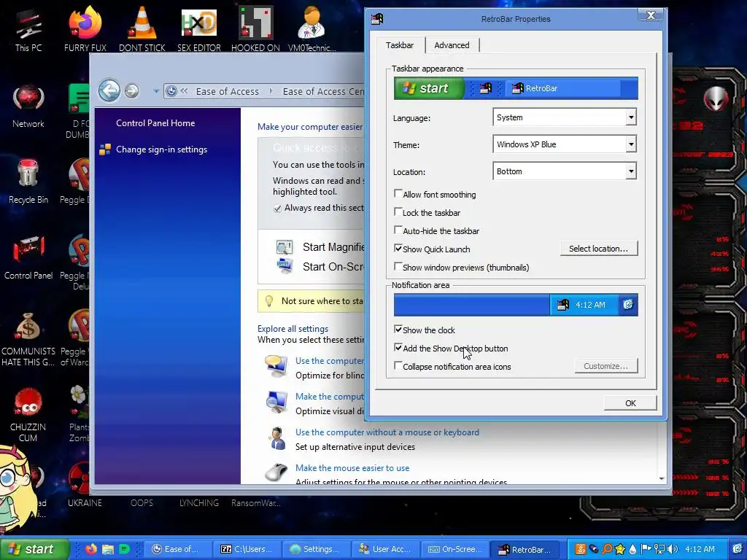
Task: Open the Recycle Bin desktop icon
Action: [x=28, y=182]
